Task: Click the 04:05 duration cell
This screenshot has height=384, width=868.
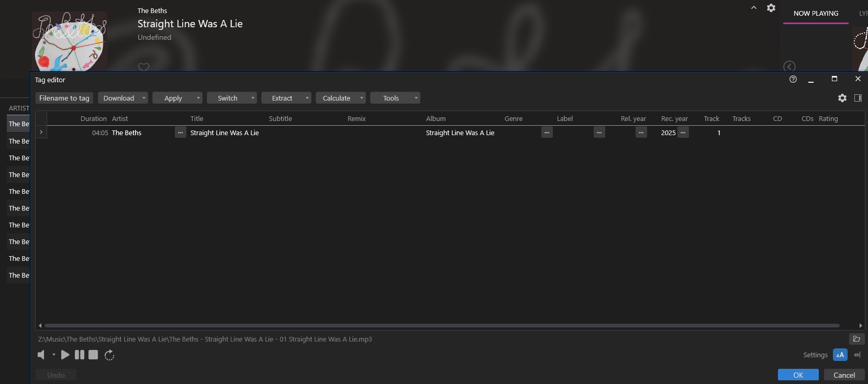Action: point(100,133)
